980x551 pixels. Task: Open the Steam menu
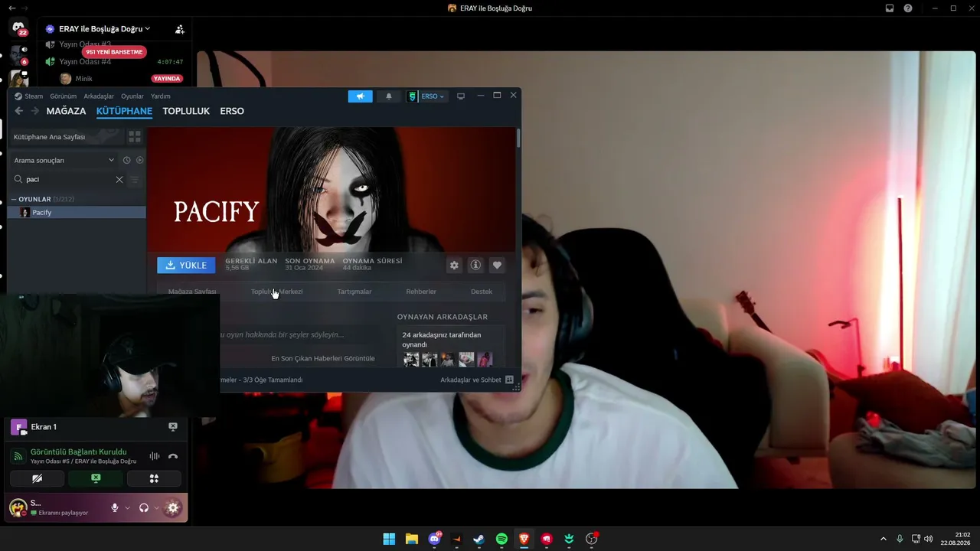click(34, 96)
